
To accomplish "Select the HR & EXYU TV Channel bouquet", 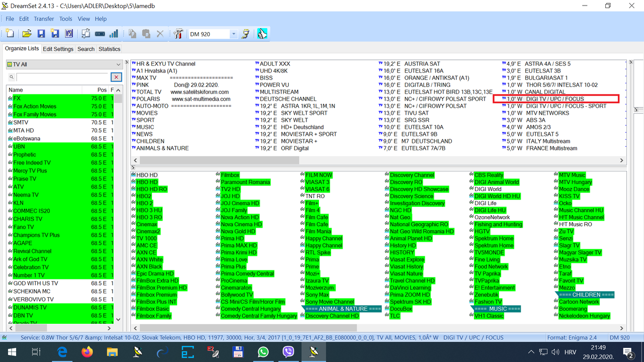I will 164,64.
